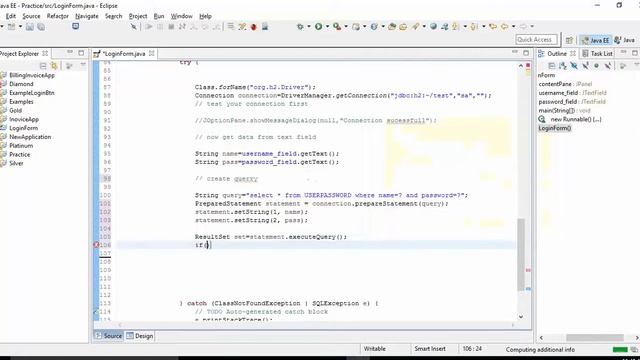Select LoginForm project in explorer
Screen dimensions: 640x360
click(23, 128)
